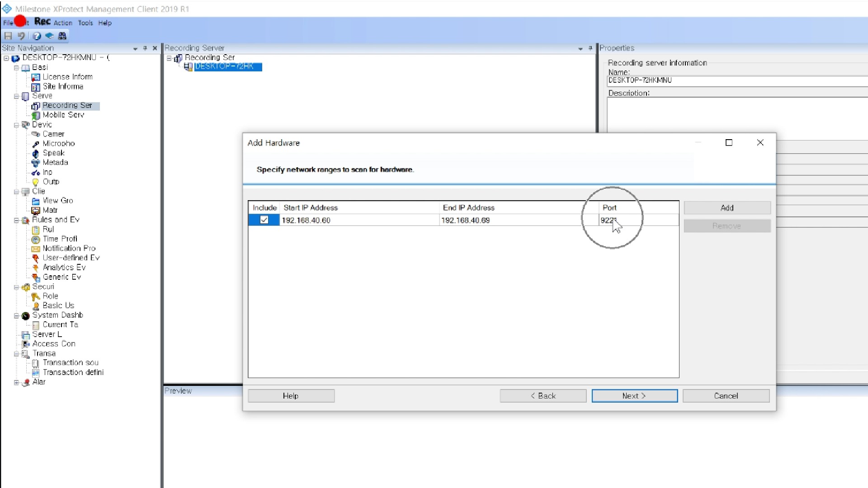Click the Access Control icon in tree
Image resolution: width=868 pixels, height=488 pixels.
click(x=26, y=344)
